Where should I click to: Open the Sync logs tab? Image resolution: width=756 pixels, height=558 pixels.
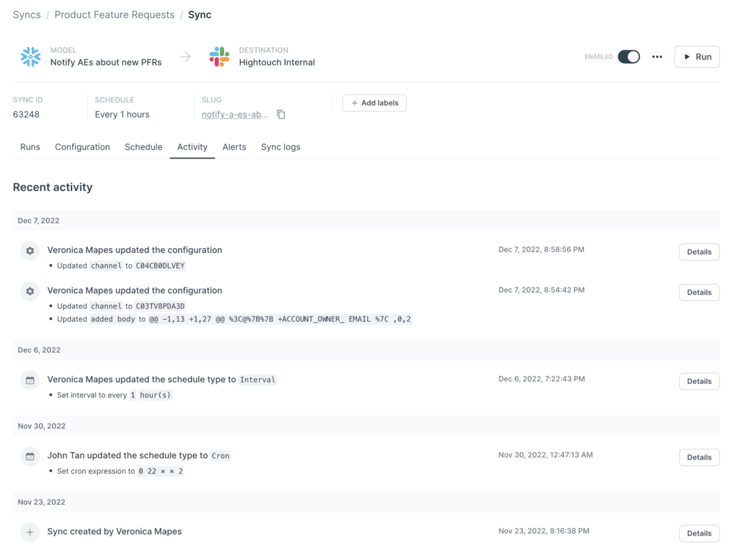[280, 146]
